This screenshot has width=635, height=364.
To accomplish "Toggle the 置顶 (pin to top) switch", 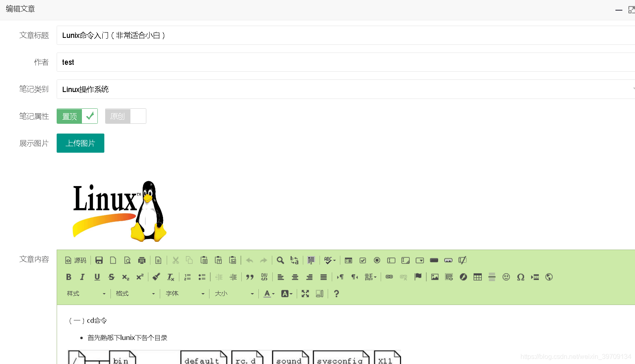I will pos(77,116).
